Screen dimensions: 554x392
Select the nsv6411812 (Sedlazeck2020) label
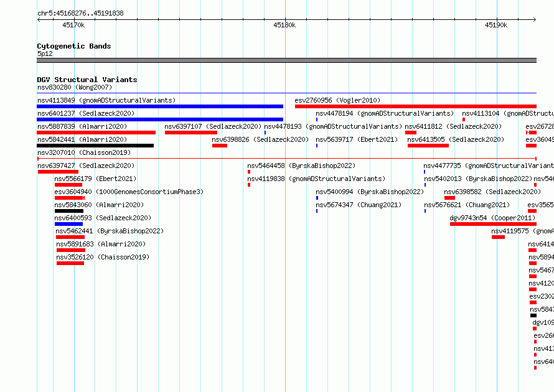tap(453, 126)
